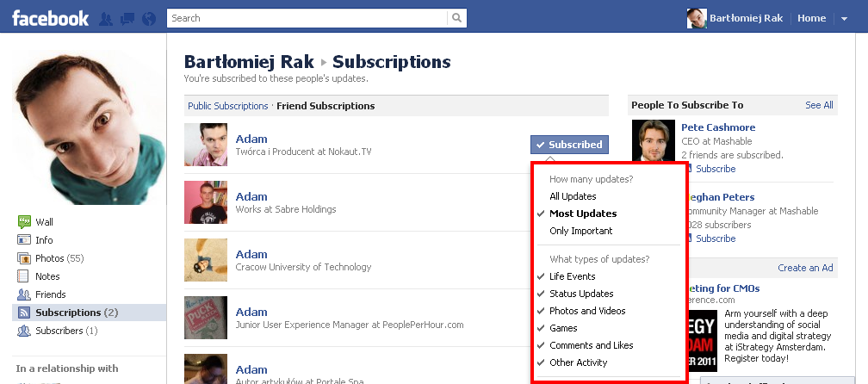Image resolution: width=868 pixels, height=384 pixels.
Task: Open Adam, Junior User Experience Manager, link
Action: click(251, 312)
